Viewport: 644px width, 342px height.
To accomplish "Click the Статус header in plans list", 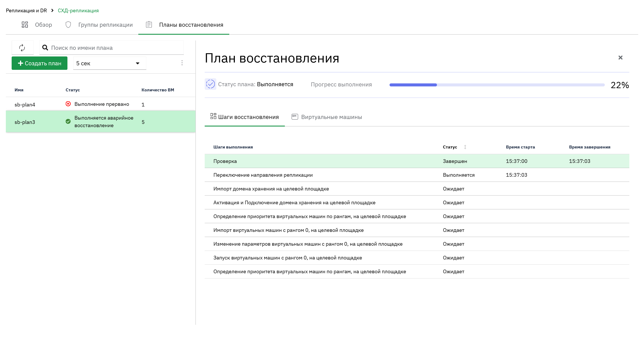I will point(73,90).
